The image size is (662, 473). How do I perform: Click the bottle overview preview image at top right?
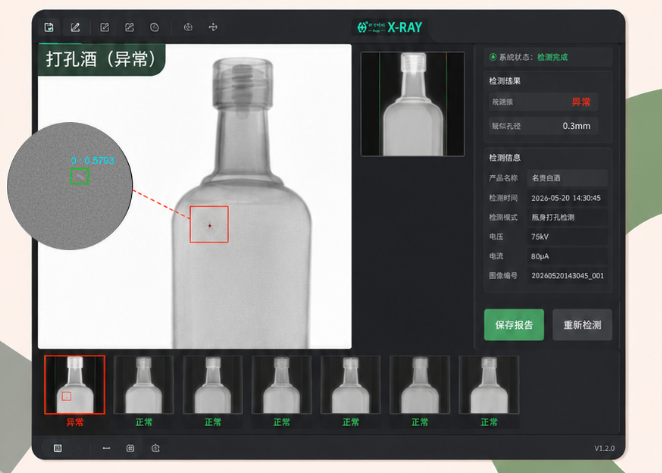[412, 104]
